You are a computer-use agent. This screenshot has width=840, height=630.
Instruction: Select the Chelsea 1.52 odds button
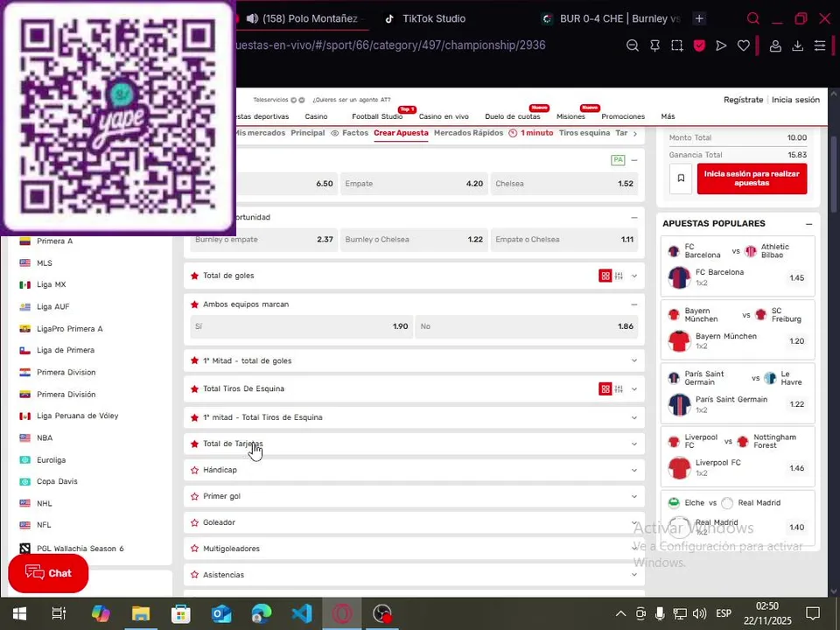[564, 184]
